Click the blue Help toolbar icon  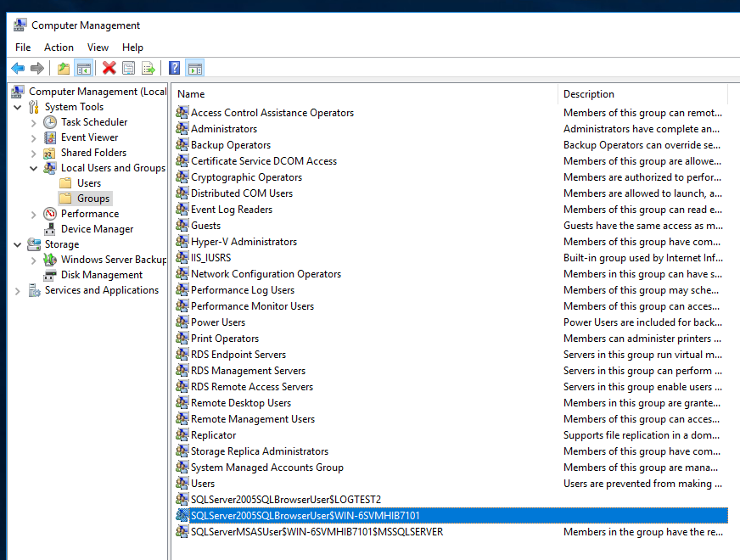[174, 69]
